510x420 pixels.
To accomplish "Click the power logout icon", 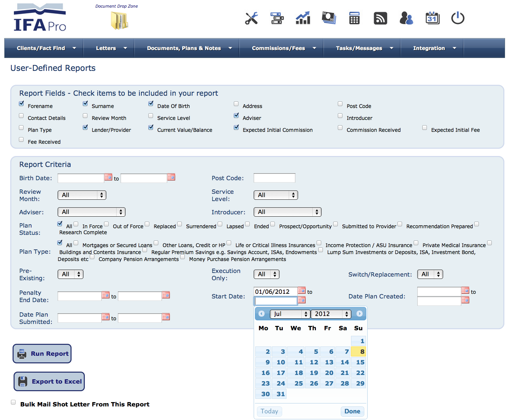I will 458,18.
